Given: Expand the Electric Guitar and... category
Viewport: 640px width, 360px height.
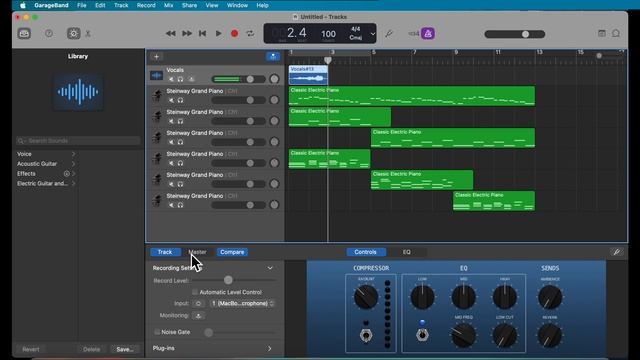Looking at the screenshot, I should (73, 184).
